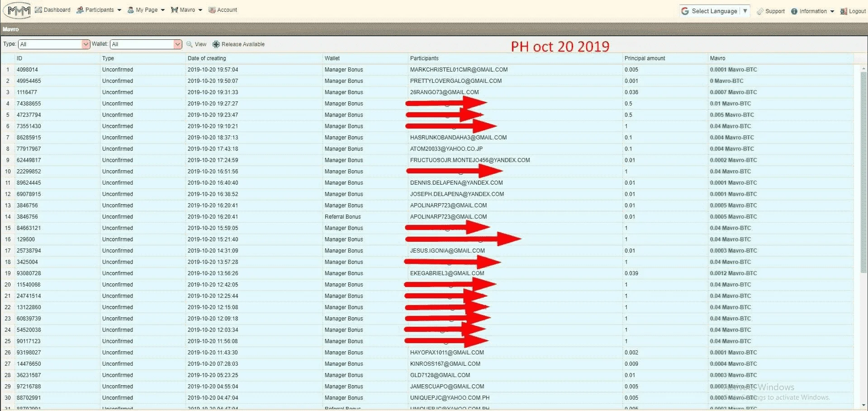The width and height of the screenshot is (868, 411).
Task: Click email 26RANGO73@GMAIL.COM
Action: point(444,92)
